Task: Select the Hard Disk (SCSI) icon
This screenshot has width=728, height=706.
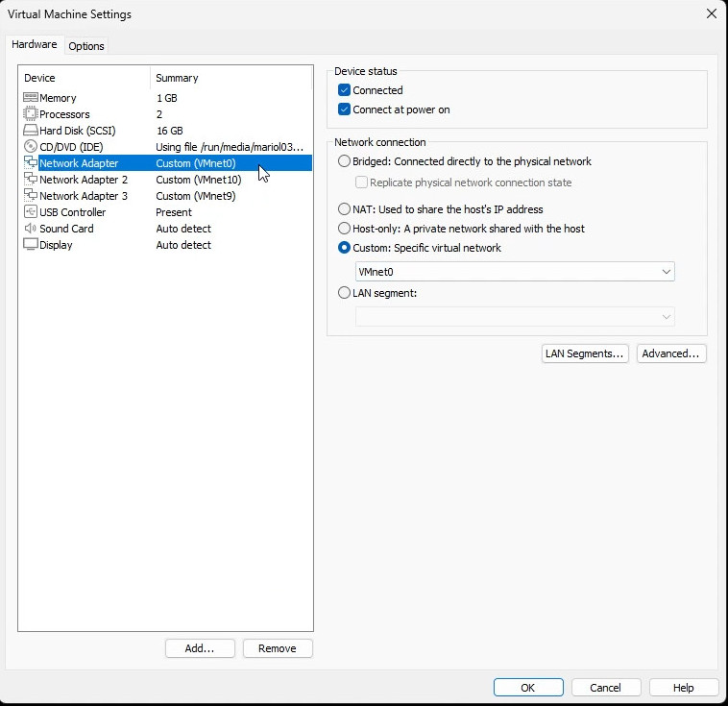Action: (x=30, y=131)
